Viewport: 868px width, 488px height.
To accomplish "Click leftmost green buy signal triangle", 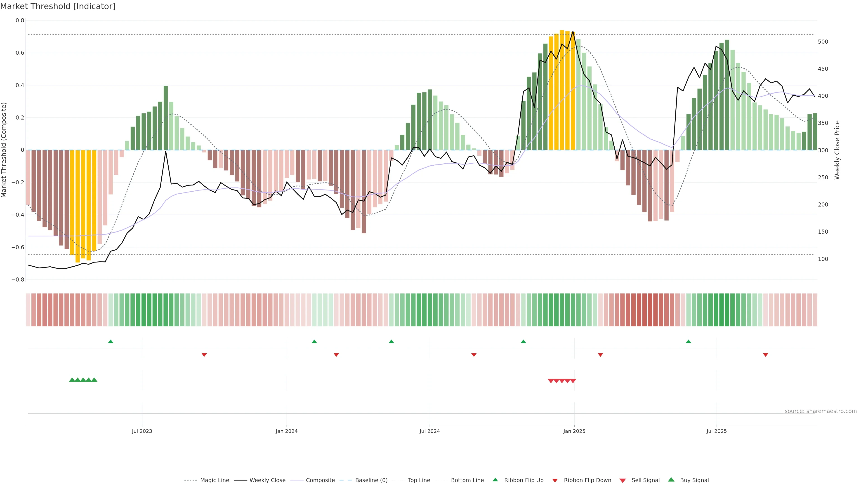I will click(72, 380).
